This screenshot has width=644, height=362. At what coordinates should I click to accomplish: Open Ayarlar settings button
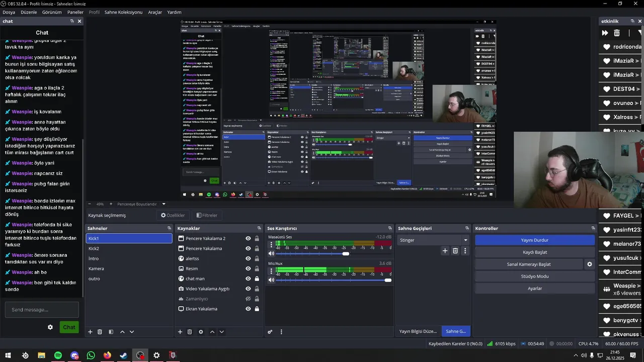[535, 289]
